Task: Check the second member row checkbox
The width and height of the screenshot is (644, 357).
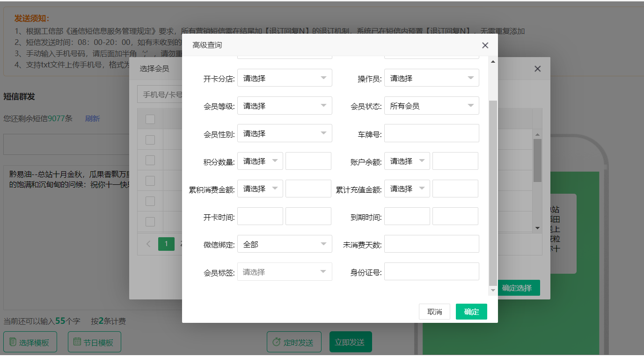Action: point(150,160)
